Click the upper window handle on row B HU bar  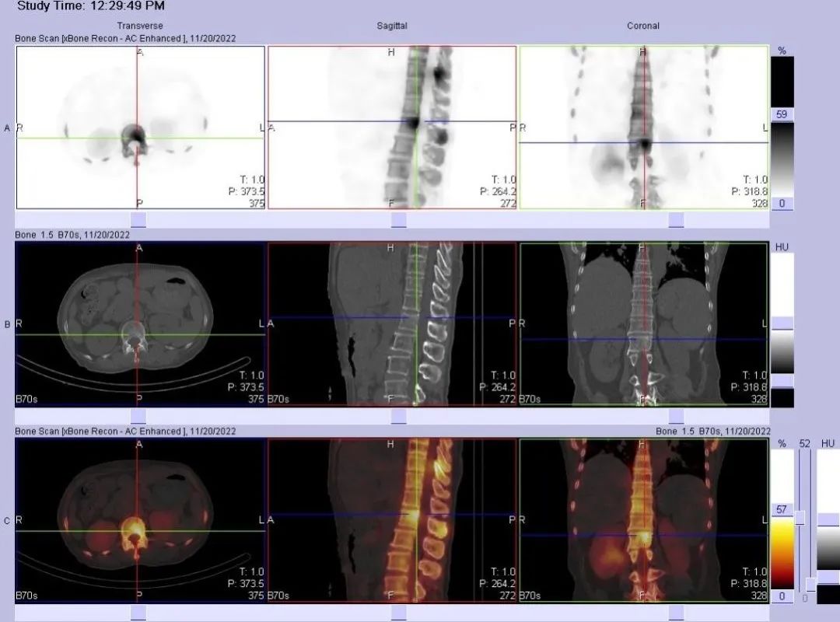click(782, 323)
